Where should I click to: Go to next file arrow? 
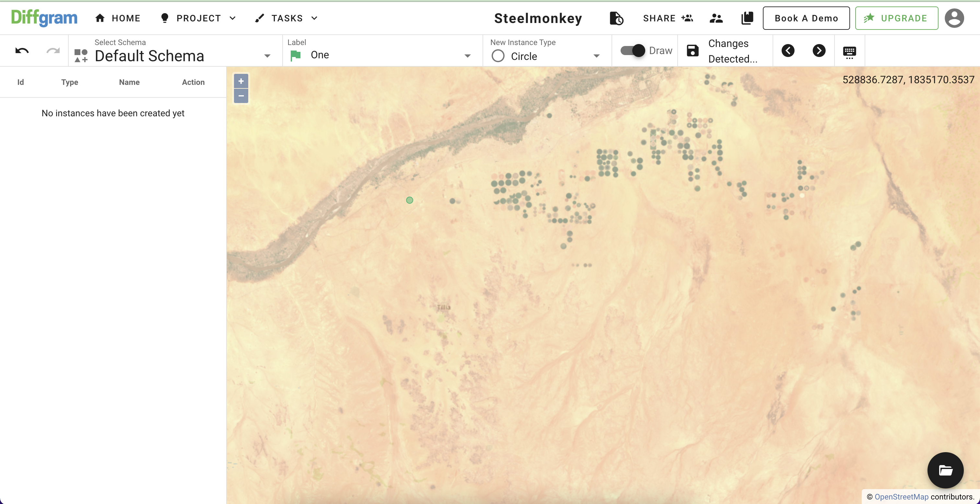[x=819, y=51]
